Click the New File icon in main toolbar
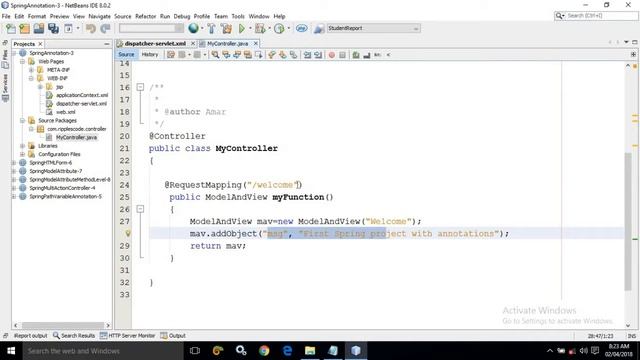Image resolution: width=640 pixels, height=360 pixels. point(11,29)
